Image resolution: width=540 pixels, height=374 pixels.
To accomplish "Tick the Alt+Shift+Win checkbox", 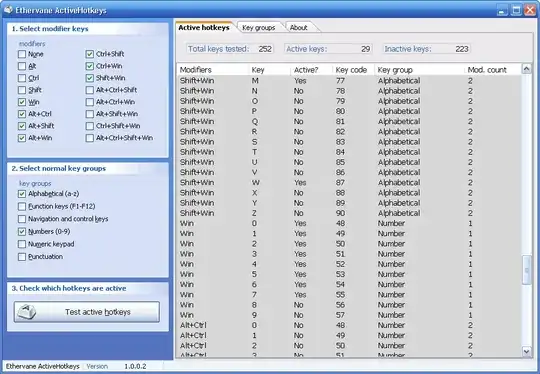I will 90,114.
